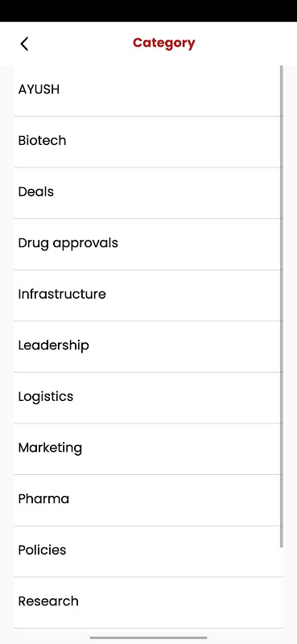Viewport: 297px width, 644px height.
Task: Open the Research category
Action: click(148, 602)
